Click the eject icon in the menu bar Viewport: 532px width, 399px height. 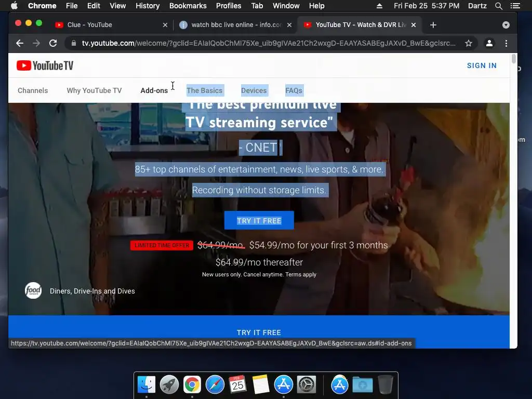point(379,6)
